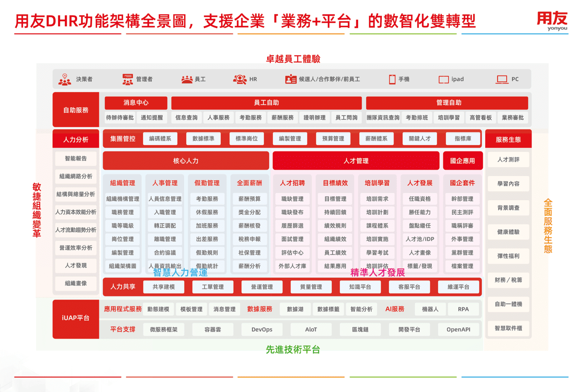Click the 員工 group icon

[x=187, y=79]
